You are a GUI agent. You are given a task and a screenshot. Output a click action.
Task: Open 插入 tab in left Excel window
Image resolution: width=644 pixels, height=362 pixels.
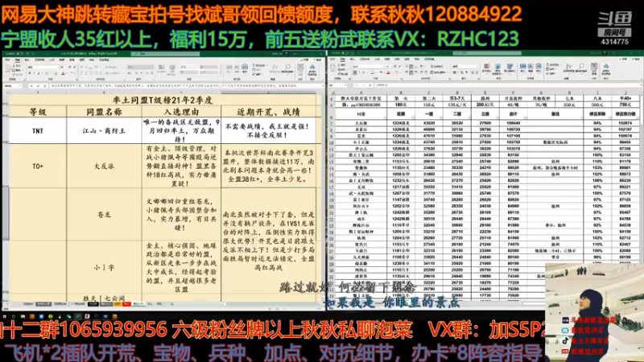point(27,60)
